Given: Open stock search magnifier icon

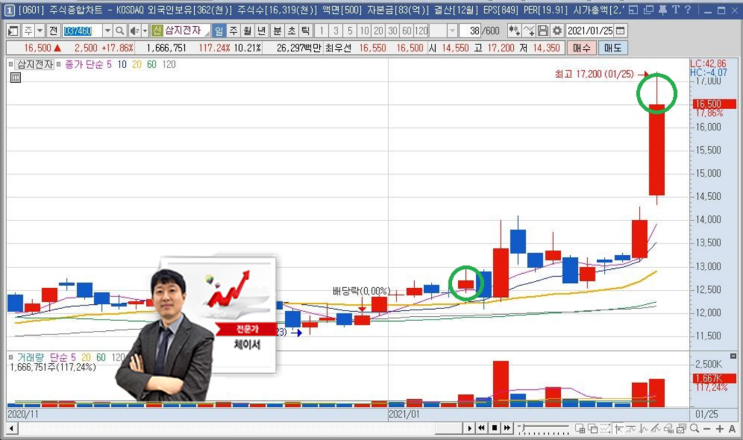Looking at the screenshot, I should (x=120, y=31).
